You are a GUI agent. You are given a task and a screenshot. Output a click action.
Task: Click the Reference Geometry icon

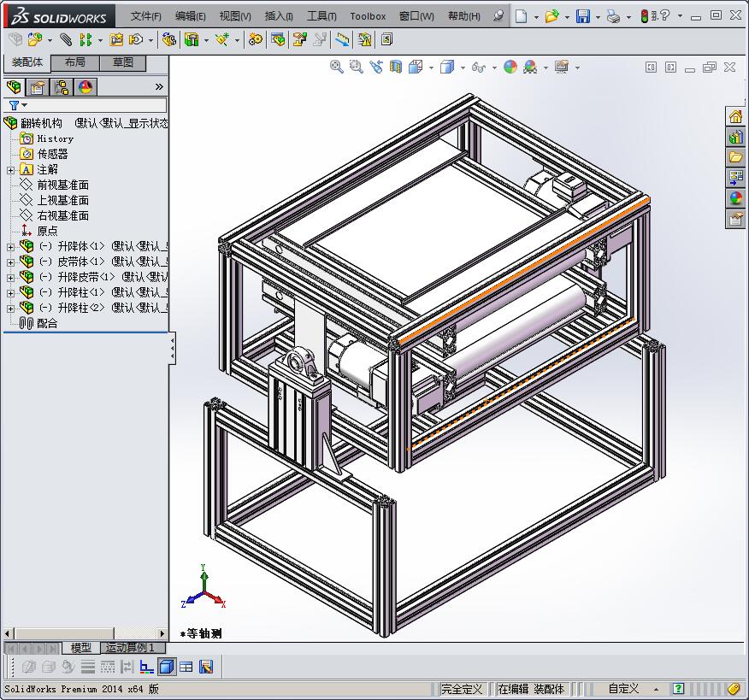click(221, 39)
